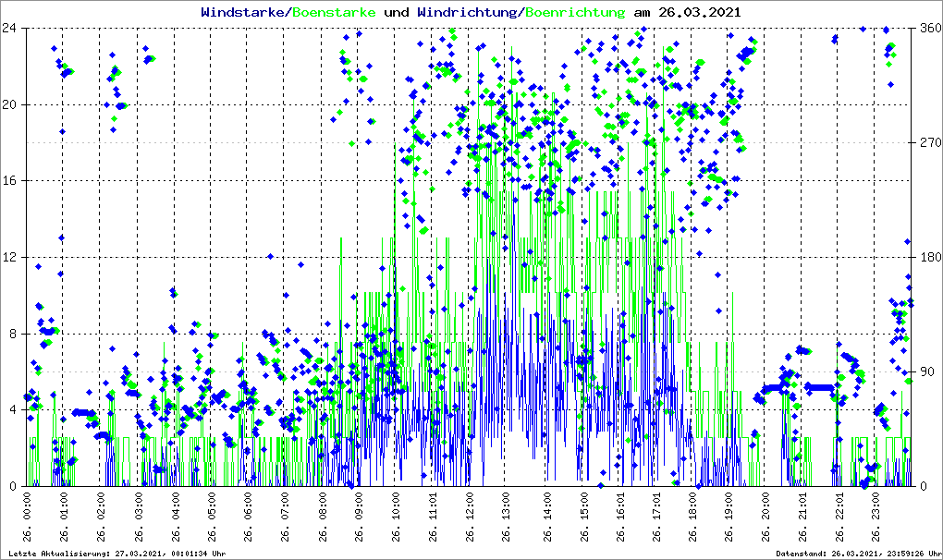
Task: Click left axis value 4
Action: (13, 409)
